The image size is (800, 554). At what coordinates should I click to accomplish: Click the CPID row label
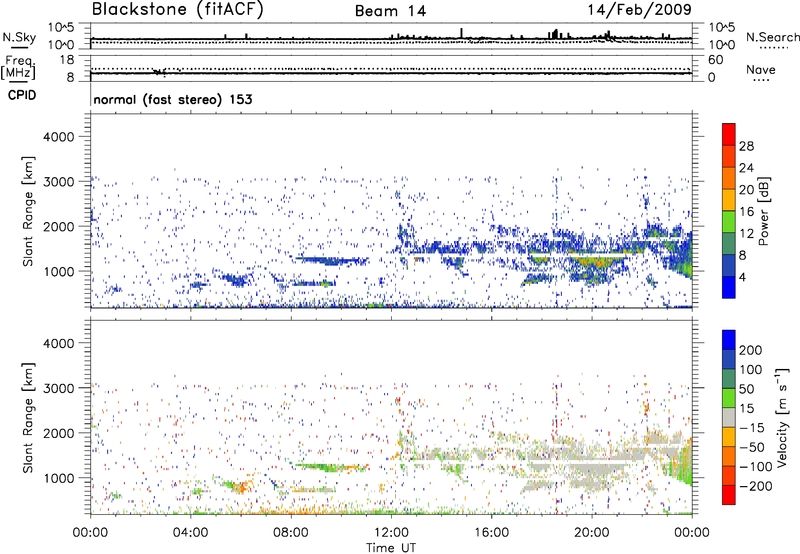(x=22, y=95)
